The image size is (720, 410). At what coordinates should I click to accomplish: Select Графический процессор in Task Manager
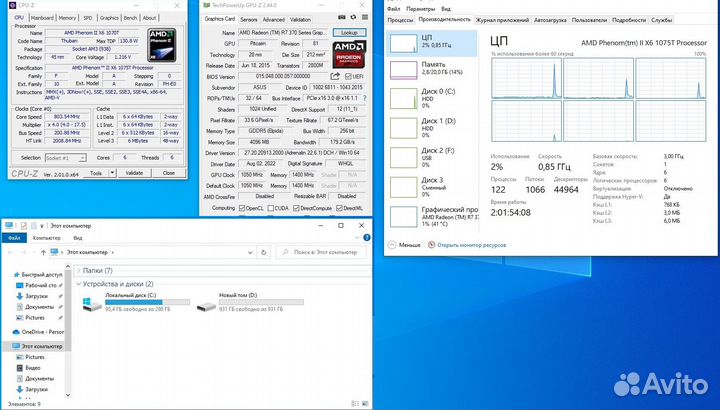432,216
